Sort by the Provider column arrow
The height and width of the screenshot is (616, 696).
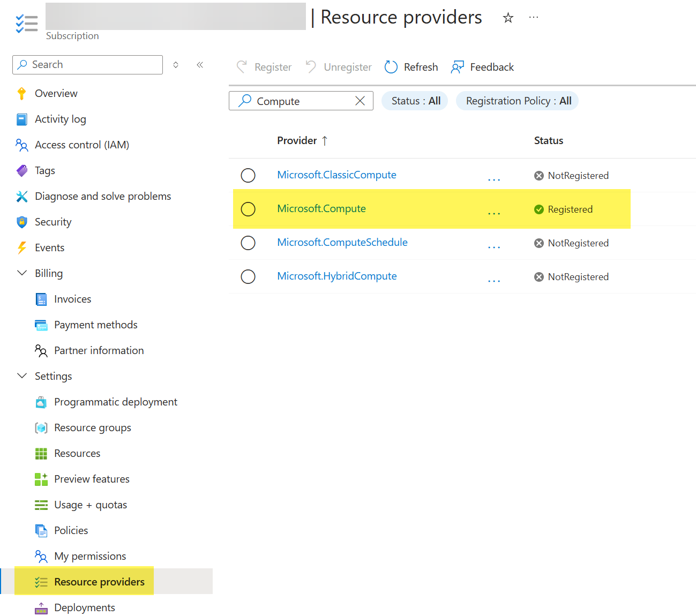click(325, 141)
